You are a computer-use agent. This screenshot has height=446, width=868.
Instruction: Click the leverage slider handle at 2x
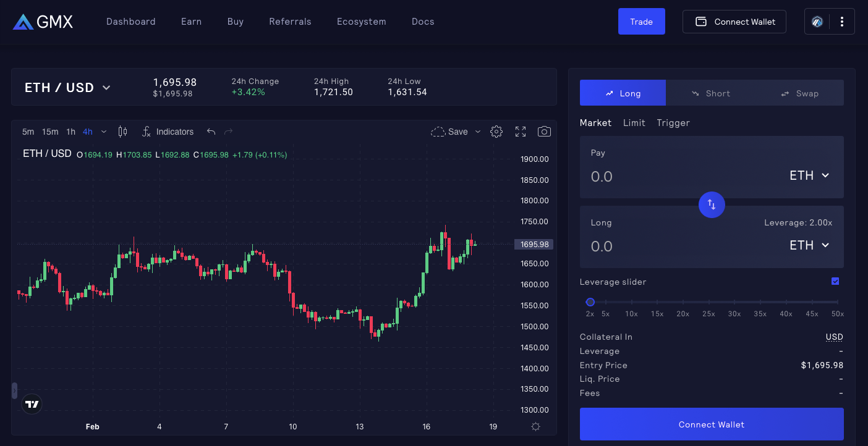click(590, 302)
